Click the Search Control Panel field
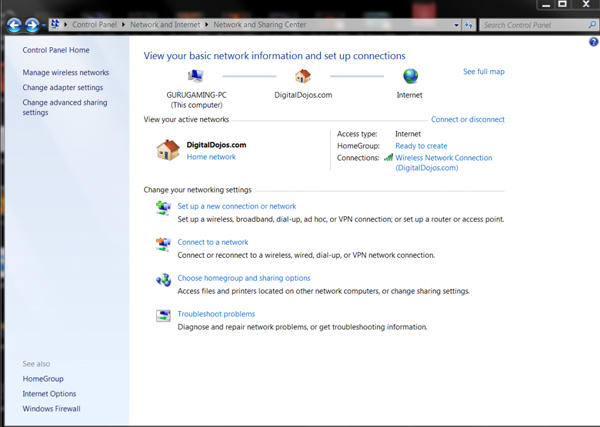 pyautogui.click(x=530, y=23)
